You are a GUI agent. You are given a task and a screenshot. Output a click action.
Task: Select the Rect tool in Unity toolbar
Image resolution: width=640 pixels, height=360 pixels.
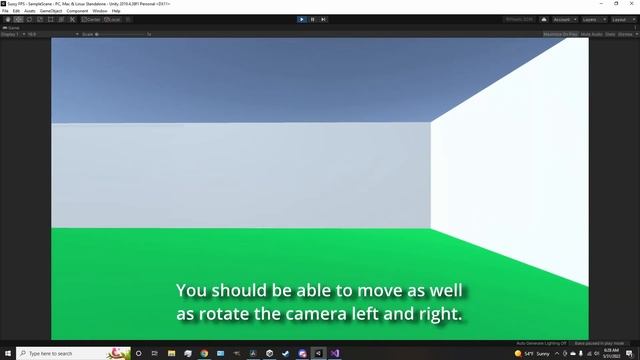coord(51,20)
